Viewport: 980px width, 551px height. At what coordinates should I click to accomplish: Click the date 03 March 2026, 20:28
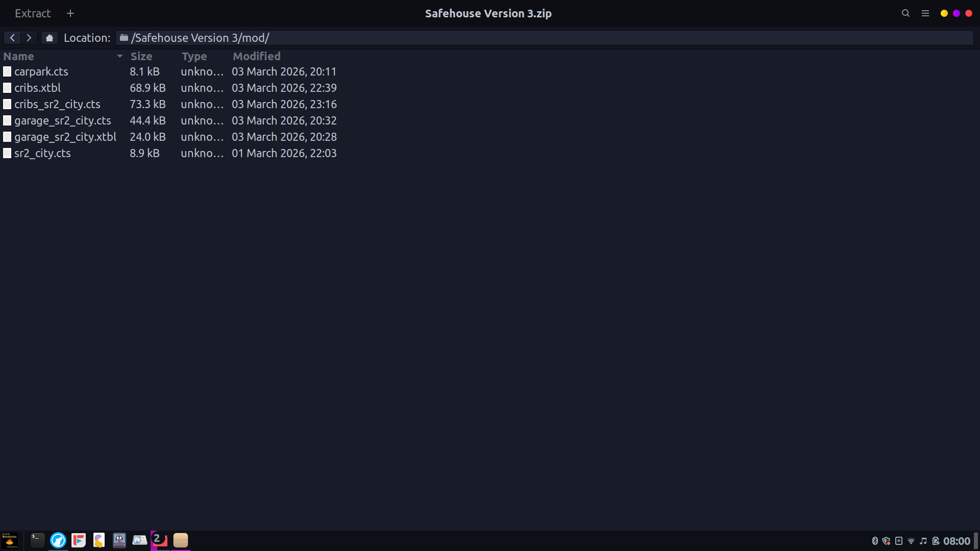[284, 137]
